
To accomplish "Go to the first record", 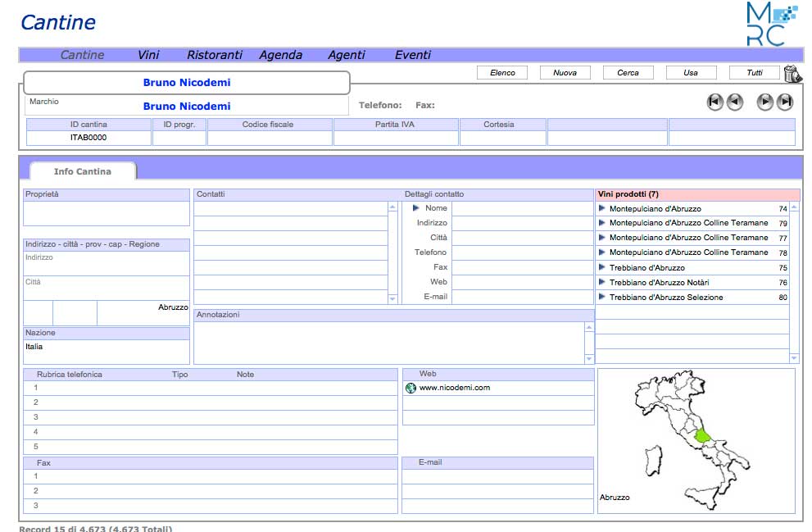I will tap(714, 102).
